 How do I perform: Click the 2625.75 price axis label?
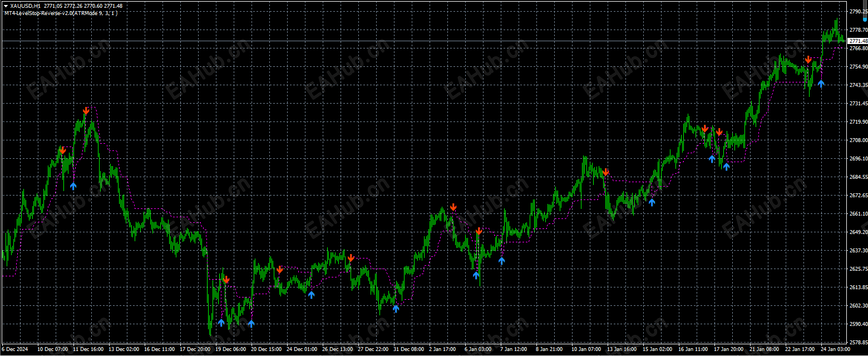(x=857, y=269)
